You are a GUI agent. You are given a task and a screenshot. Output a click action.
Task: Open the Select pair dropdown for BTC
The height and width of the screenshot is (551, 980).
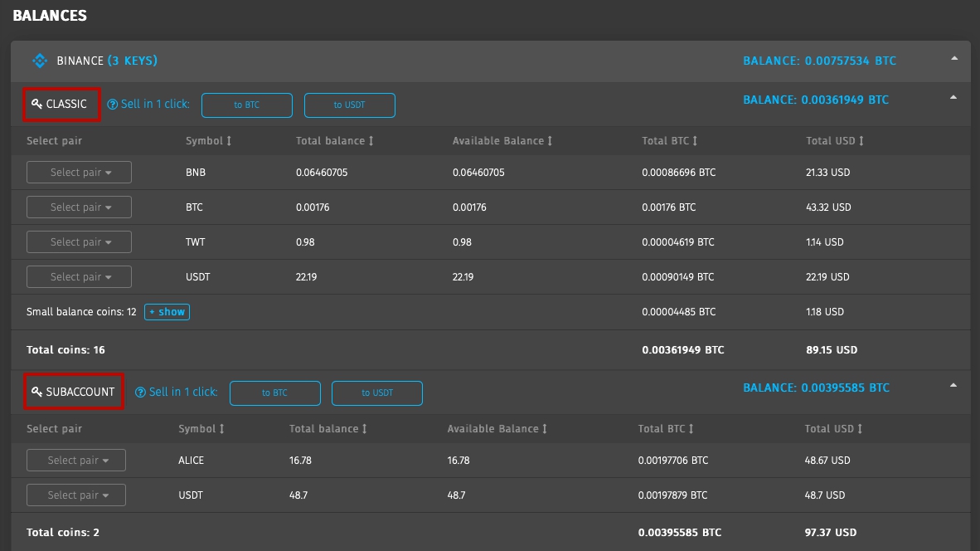(79, 207)
